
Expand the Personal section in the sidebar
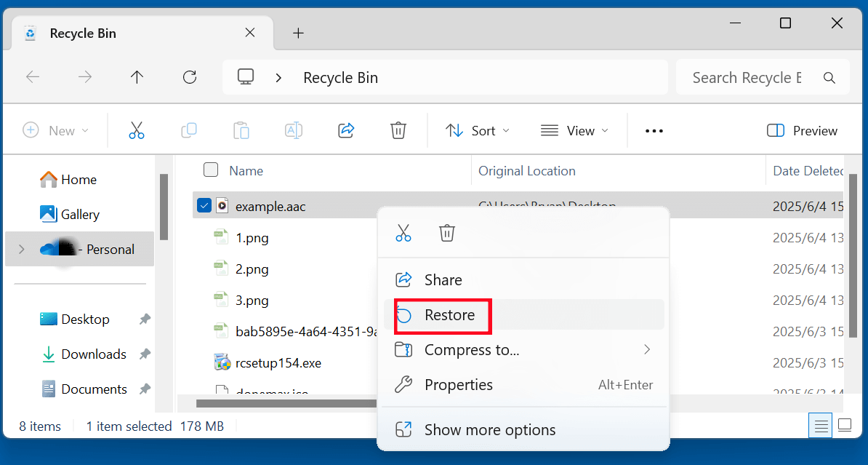20,248
